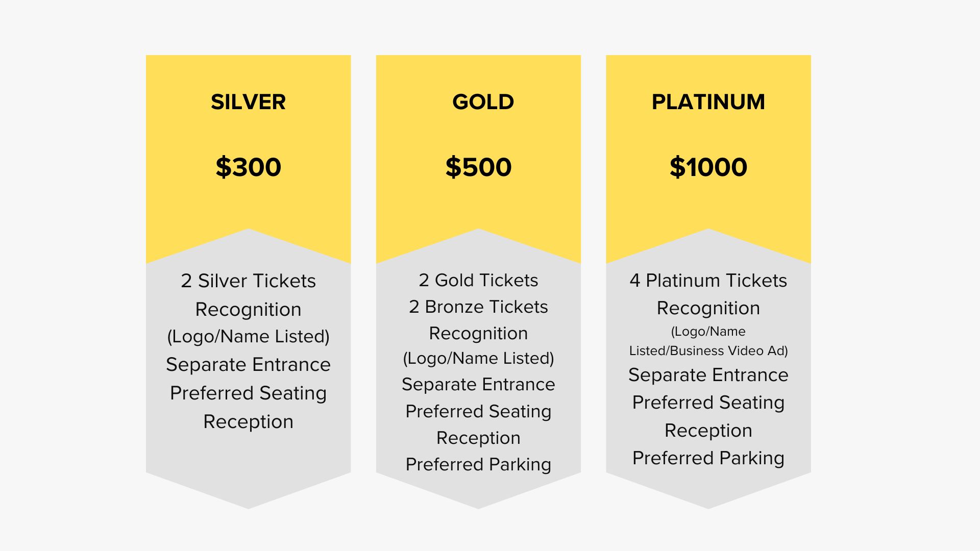Click the $1000 price text
This screenshot has height=551, width=980.
[708, 167]
